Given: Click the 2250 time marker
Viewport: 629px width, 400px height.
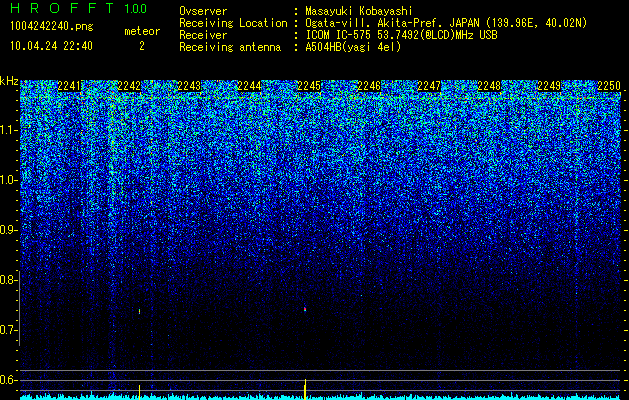Looking at the screenshot, I should [609, 86].
